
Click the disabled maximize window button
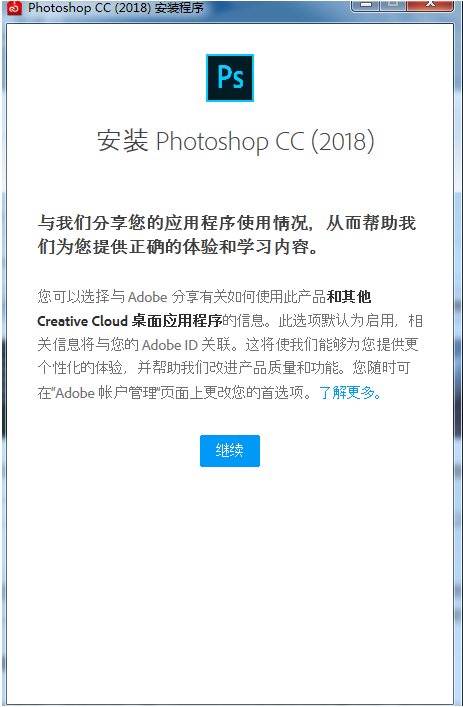(x=393, y=5)
